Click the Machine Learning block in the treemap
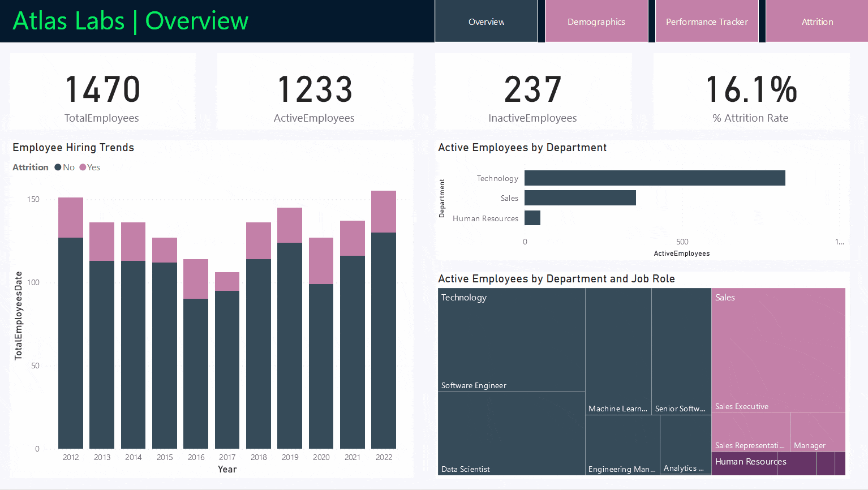Screen dimensions: 868x490 pyautogui.click(x=618, y=351)
